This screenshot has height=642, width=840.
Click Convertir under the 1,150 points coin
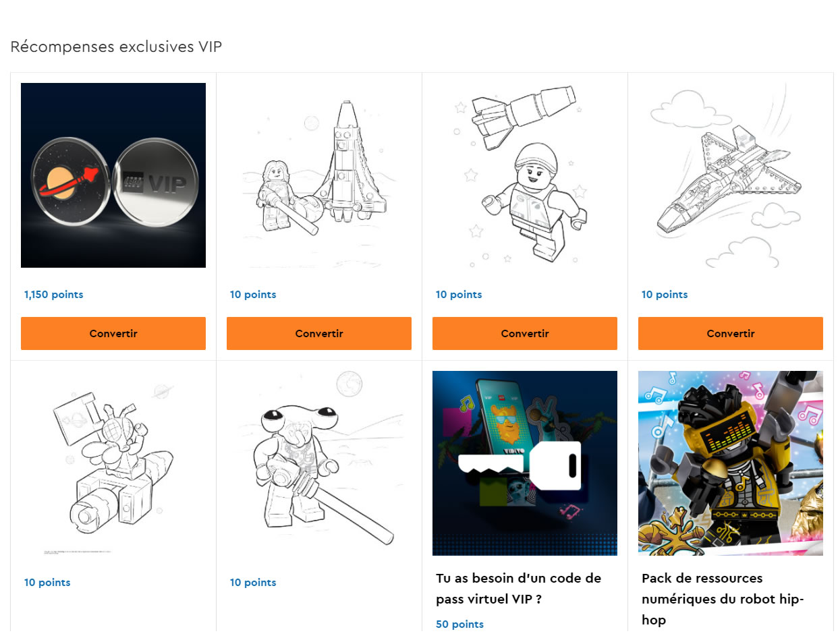[x=113, y=333]
